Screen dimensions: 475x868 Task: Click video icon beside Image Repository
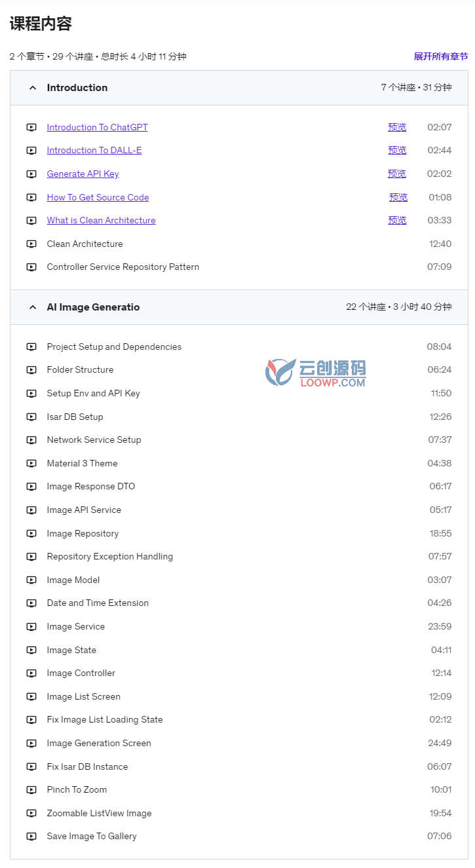pyautogui.click(x=31, y=534)
